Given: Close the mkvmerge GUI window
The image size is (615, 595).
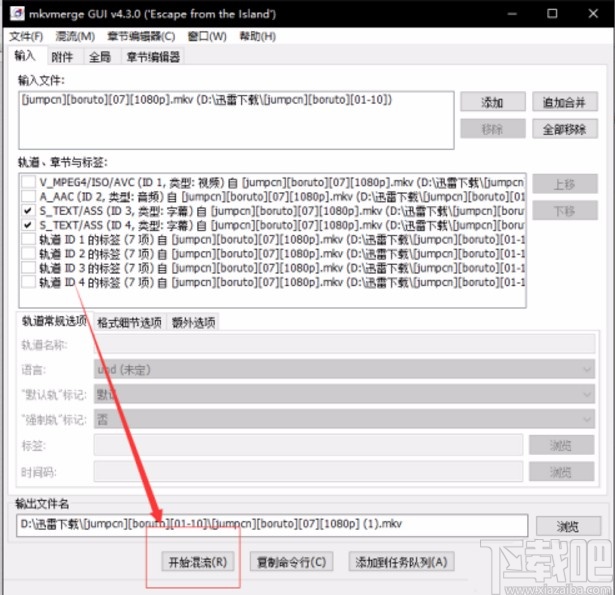Looking at the screenshot, I should (x=593, y=14).
